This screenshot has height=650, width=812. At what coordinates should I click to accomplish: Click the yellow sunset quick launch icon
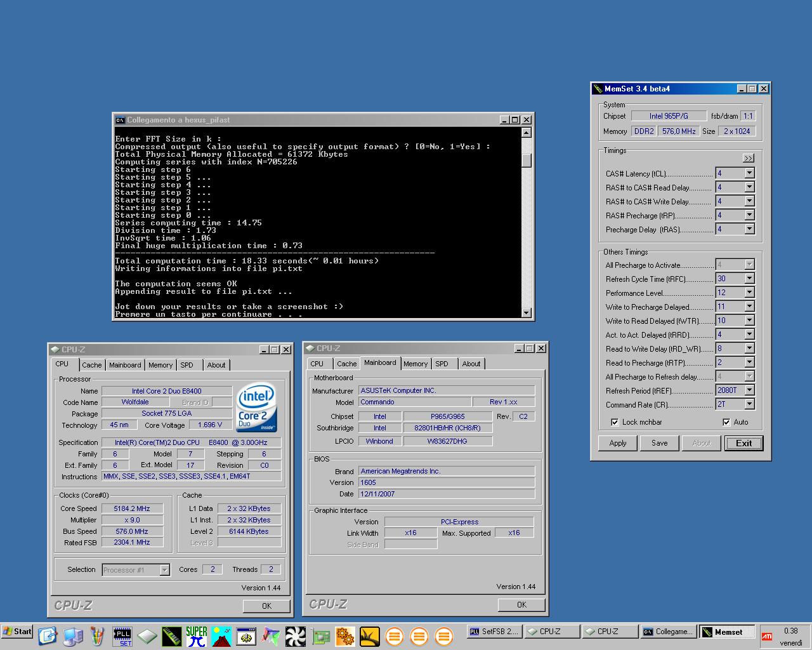370,636
